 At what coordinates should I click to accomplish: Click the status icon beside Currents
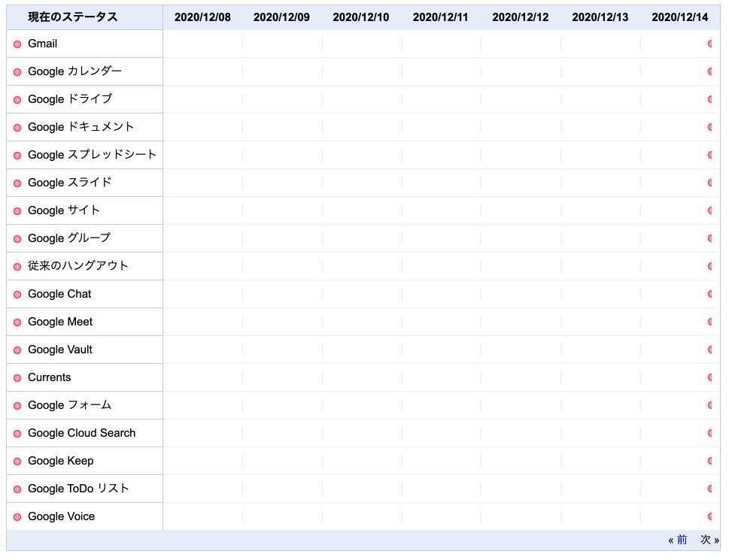click(x=17, y=378)
